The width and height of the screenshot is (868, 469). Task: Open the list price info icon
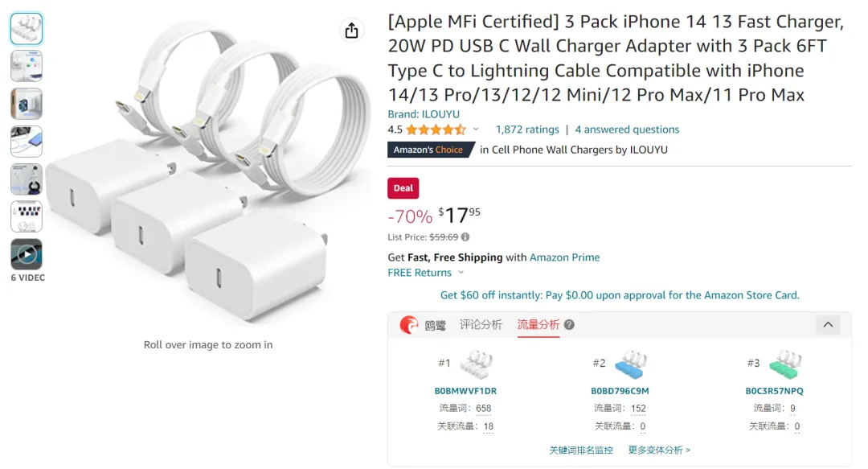[x=465, y=237]
